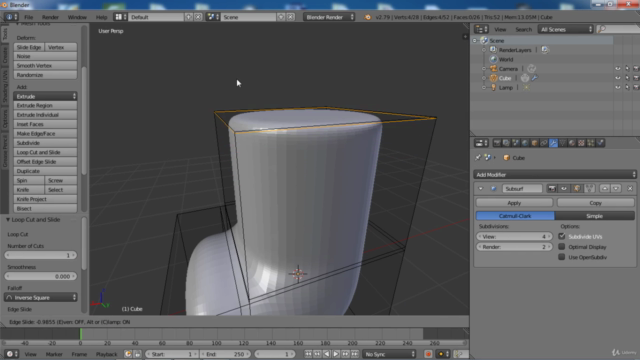Remove the Subsurf modifier with X
The image size is (640, 360).
click(630, 189)
